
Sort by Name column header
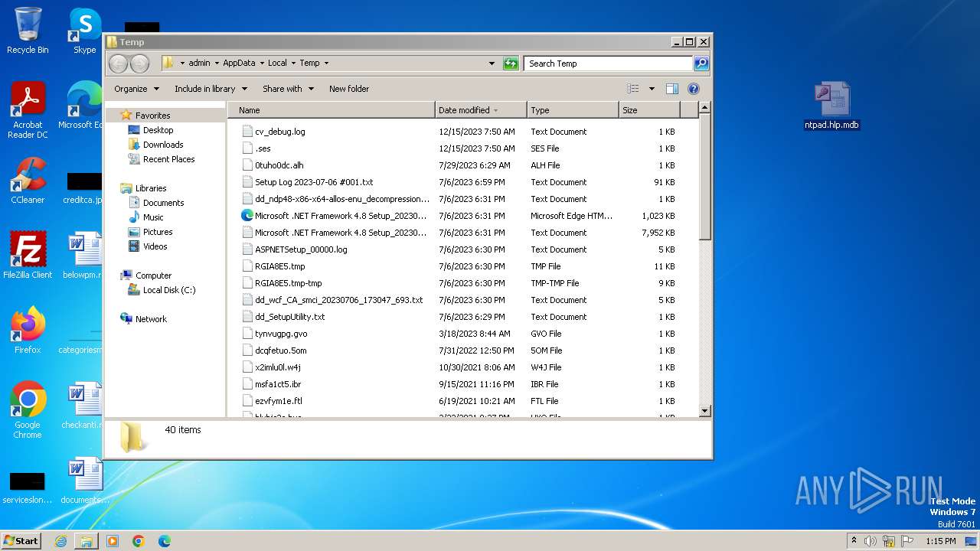point(332,110)
